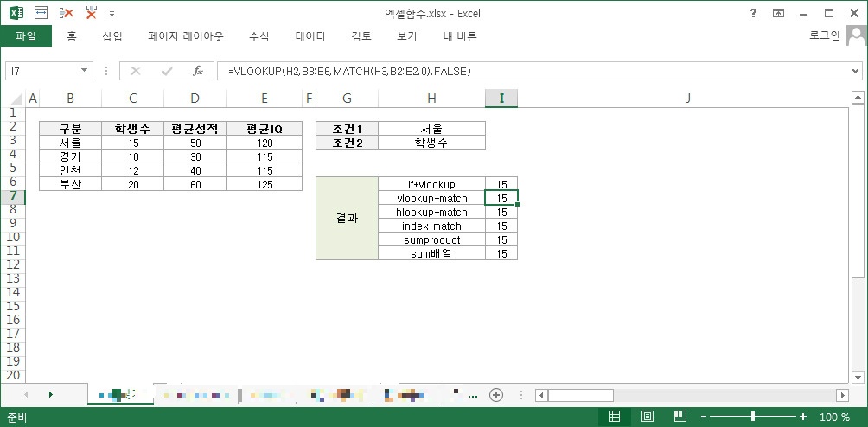The width and height of the screenshot is (868, 427).
Task: Click the Enter checkmark icon in formula bar
Action: [x=167, y=71]
